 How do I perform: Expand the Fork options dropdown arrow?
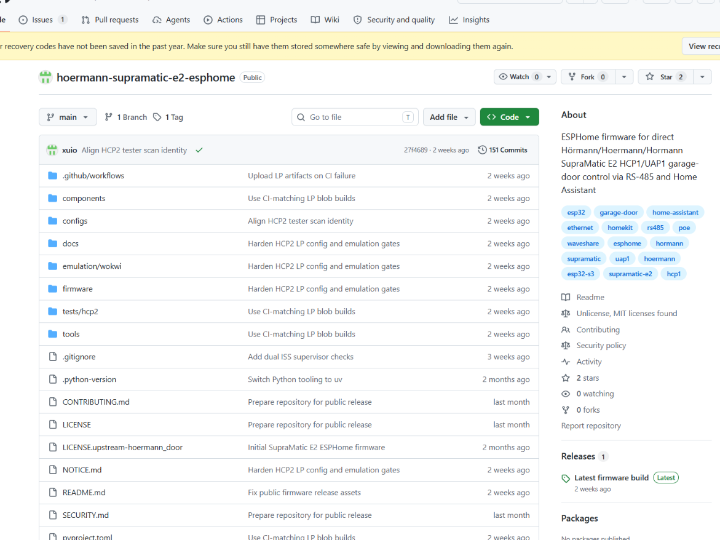624,77
